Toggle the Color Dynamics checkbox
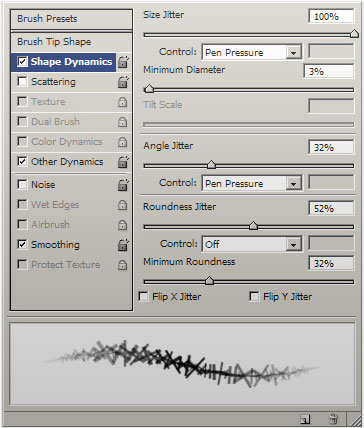 click(x=22, y=142)
